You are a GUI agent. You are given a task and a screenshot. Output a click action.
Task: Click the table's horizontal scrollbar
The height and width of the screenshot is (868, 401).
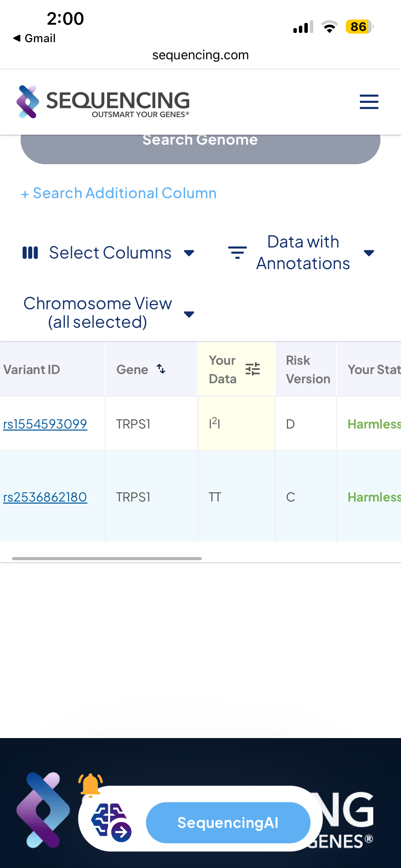(x=107, y=558)
